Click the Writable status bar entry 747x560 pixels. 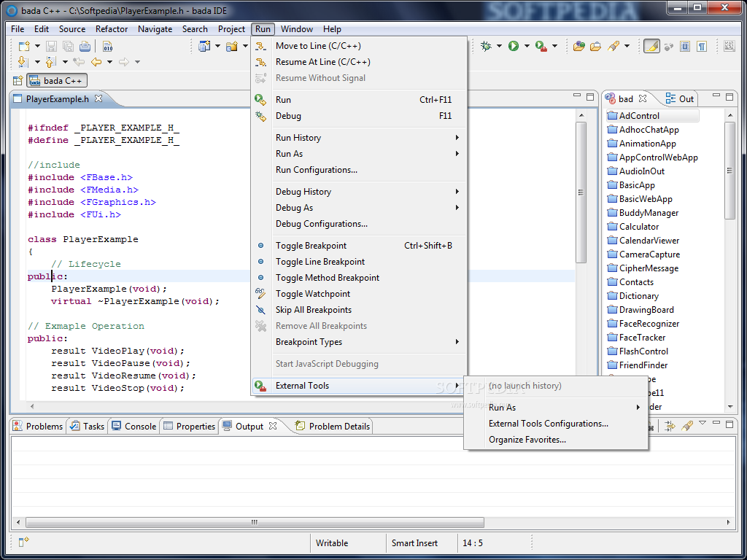[x=332, y=542]
